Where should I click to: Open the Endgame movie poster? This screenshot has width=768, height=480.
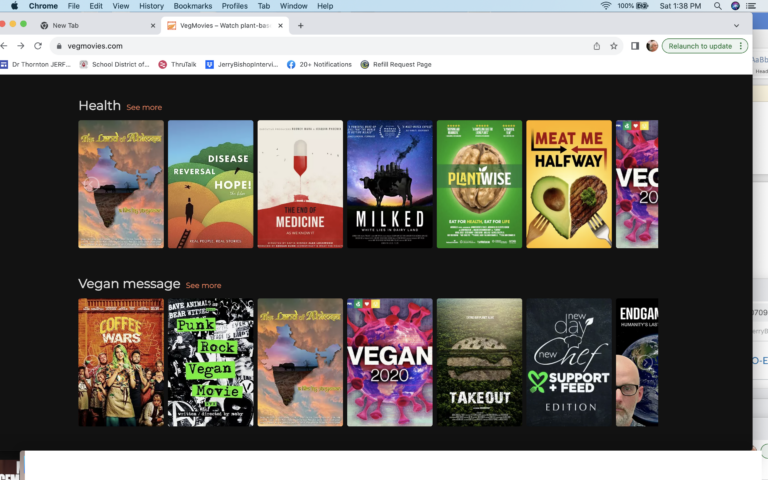(637, 362)
